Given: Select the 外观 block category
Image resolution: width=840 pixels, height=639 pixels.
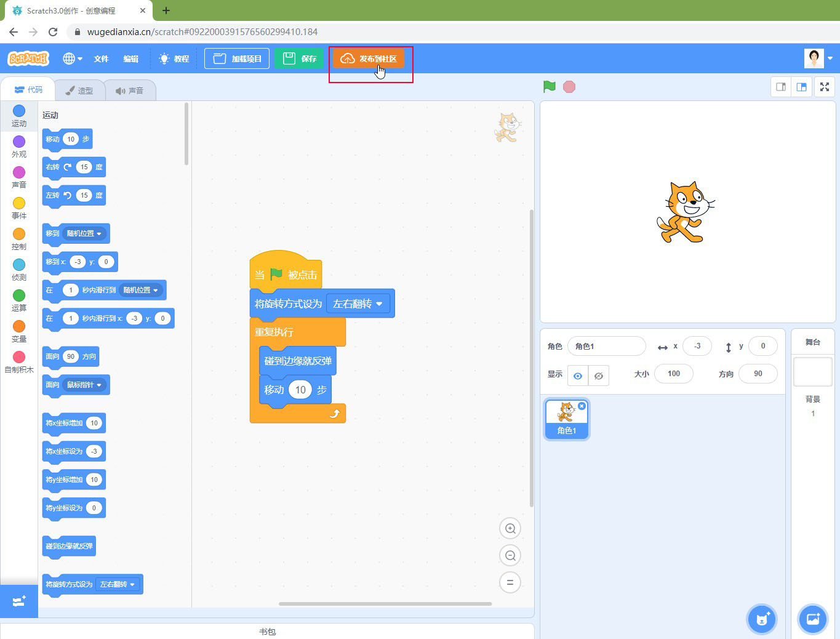Looking at the screenshot, I should click(19, 147).
